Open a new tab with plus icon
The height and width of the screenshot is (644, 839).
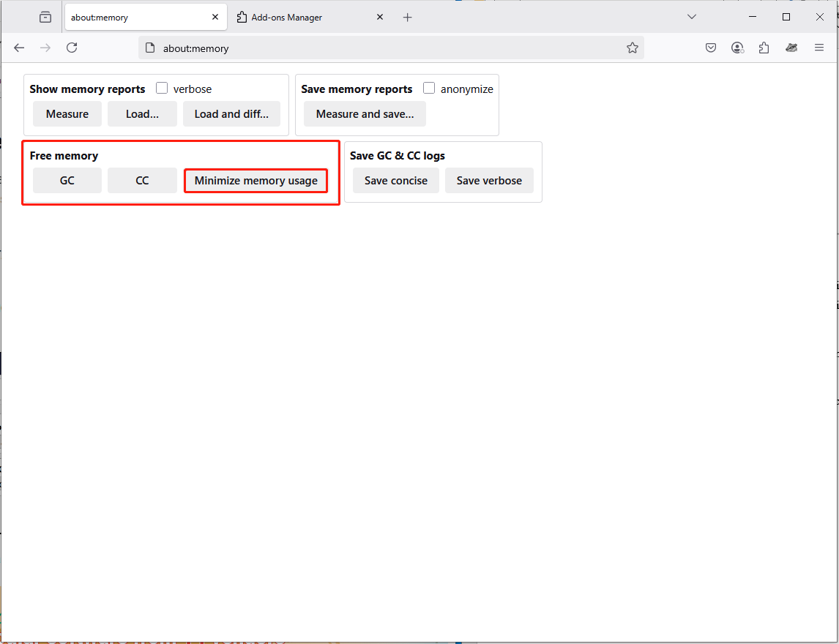407,17
